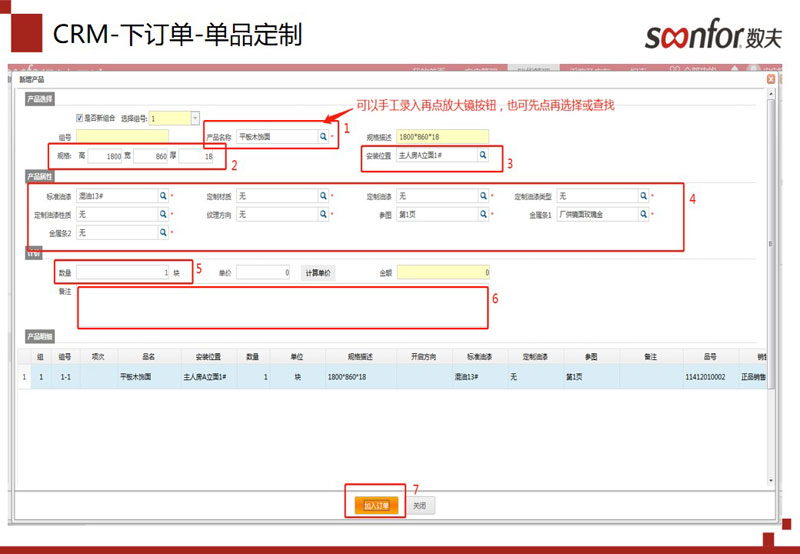Screen dimensions: 800x554
Task: Click magnifier icon for 参图 field
Action: (482, 214)
